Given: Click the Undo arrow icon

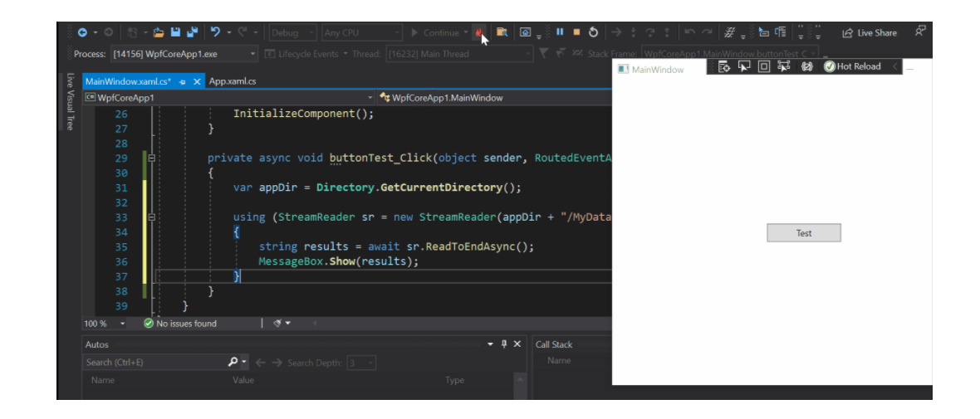Looking at the screenshot, I should 216,32.
